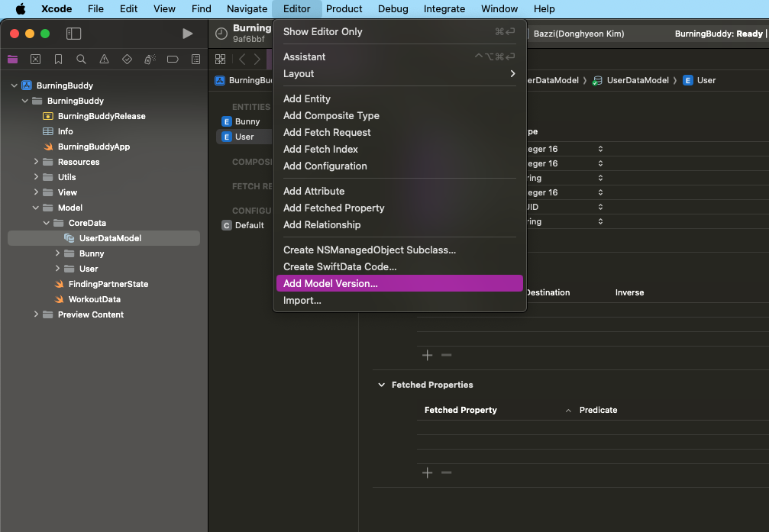The image size is (769, 532).
Task: Expand the Resources folder
Action: tap(36, 161)
